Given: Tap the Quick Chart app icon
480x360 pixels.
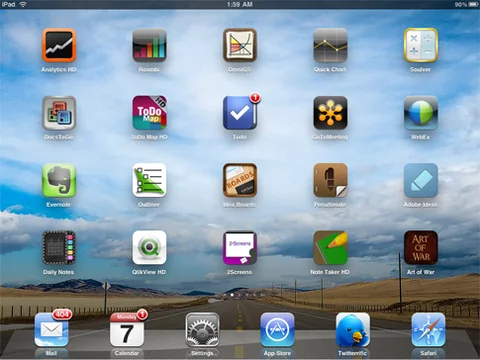Looking at the screenshot, I should click(330, 45).
